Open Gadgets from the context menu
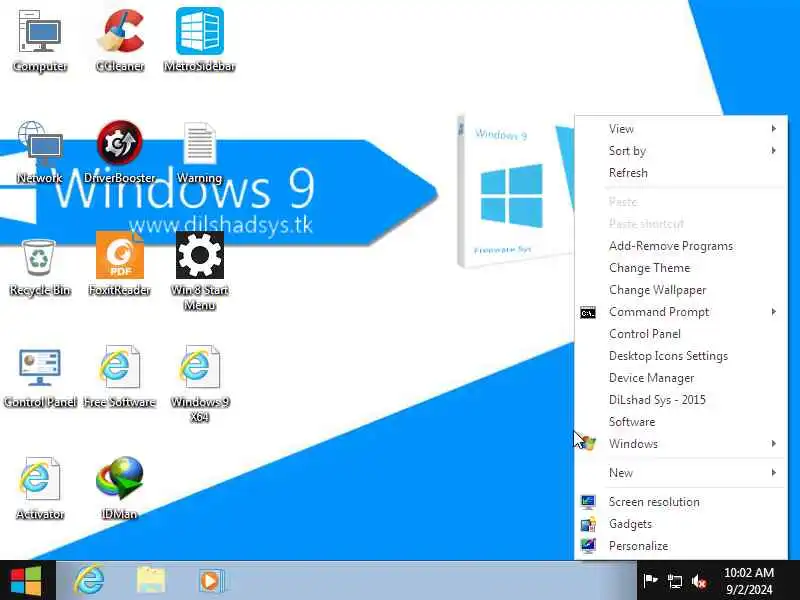 681,523
